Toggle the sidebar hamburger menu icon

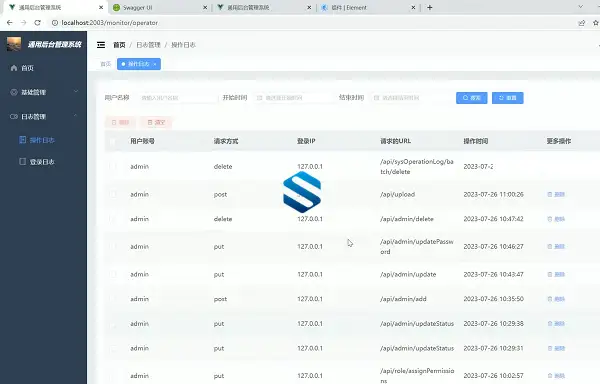[x=101, y=45]
